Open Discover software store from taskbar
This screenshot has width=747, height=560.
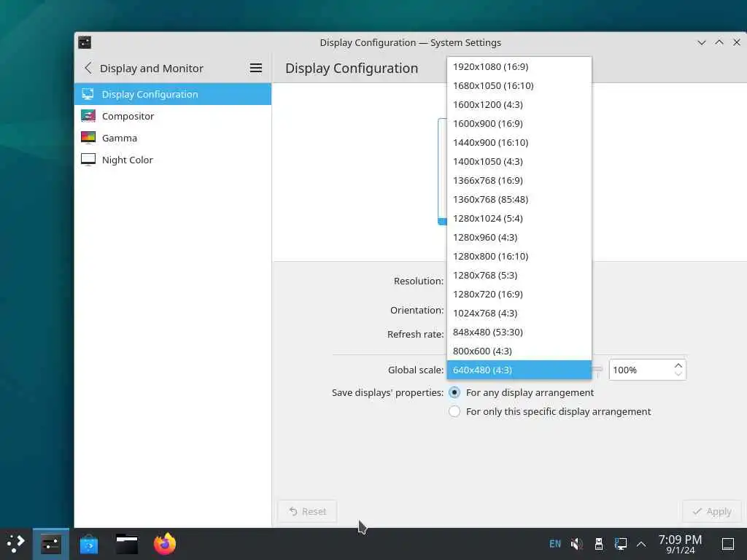coord(88,544)
